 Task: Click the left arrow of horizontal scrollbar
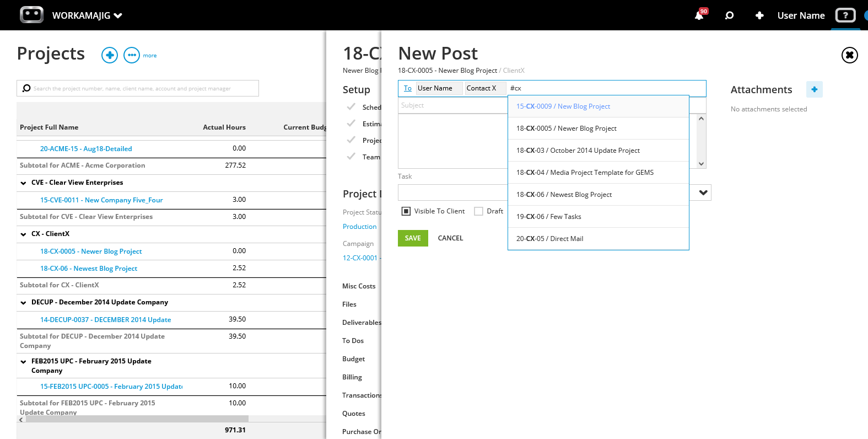(x=21, y=420)
